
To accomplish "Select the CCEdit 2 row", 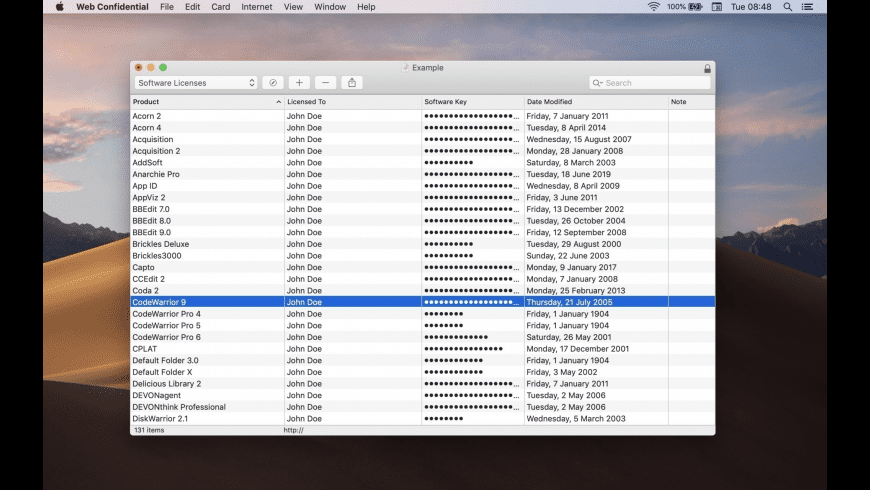I will (x=423, y=279).
